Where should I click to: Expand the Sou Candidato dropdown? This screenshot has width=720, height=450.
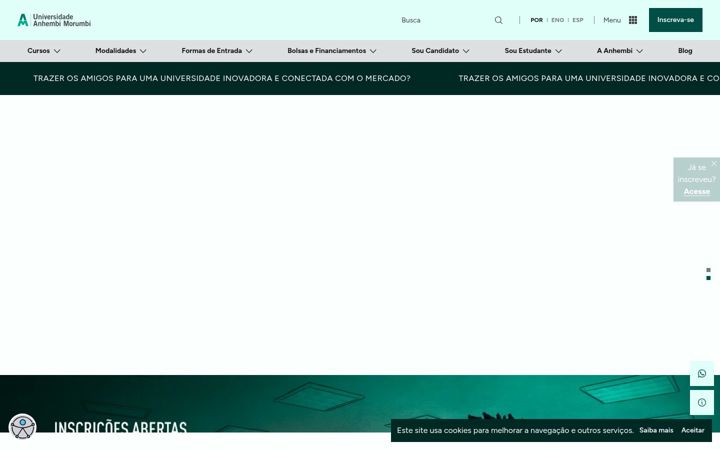tap(440, 51)
